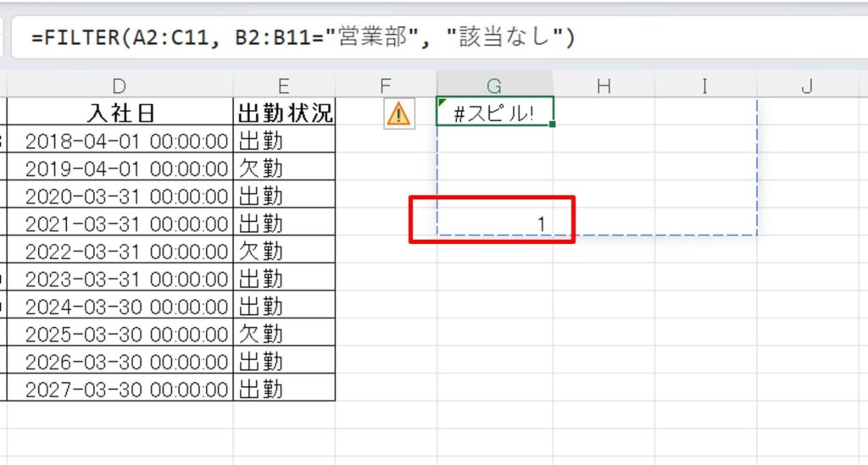The image size is (868, 465).
Task: Click the 出勤状況 header cell
Action: (x=284, y=112)
